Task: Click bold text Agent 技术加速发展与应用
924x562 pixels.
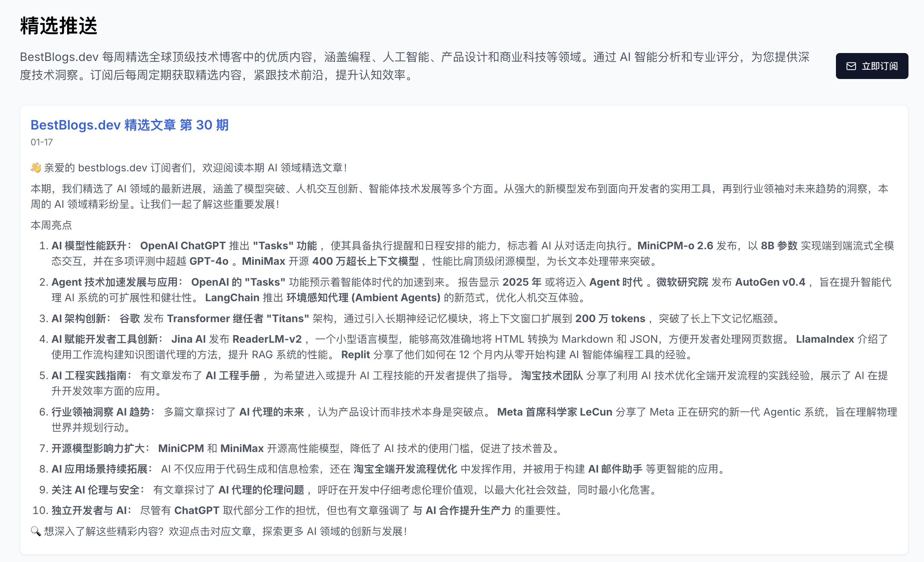Action: point(114,282)
